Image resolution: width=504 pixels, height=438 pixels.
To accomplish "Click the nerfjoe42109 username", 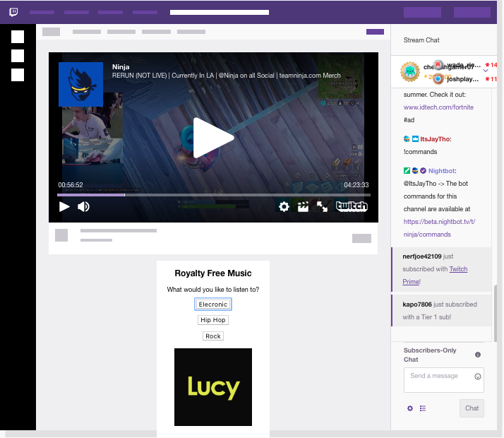I will [x=421, y=256].
